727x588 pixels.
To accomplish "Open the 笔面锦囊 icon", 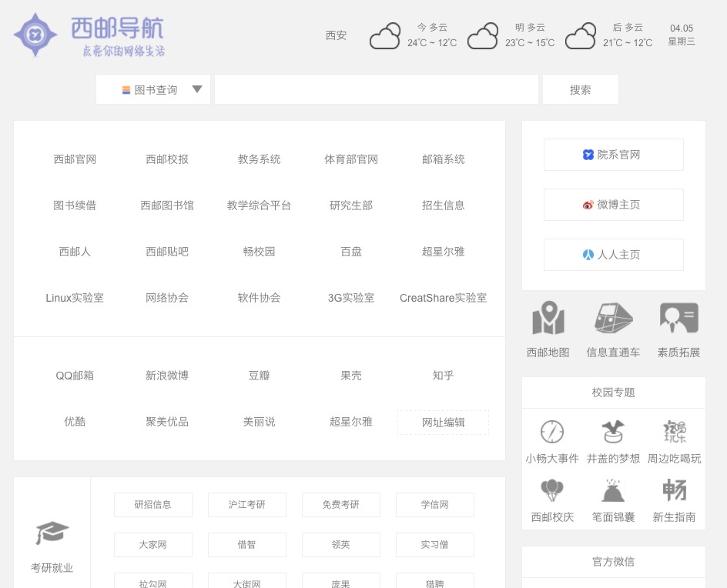I will click(613, 490).
